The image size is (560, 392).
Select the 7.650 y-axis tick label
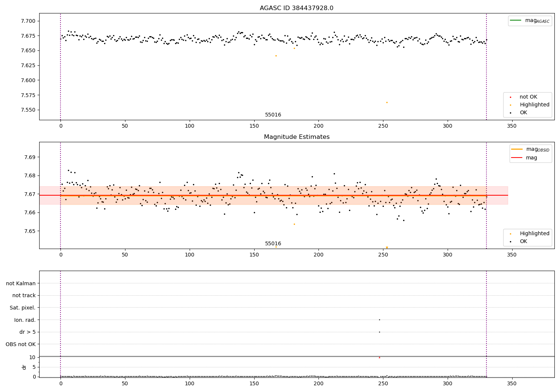[28, 51]
